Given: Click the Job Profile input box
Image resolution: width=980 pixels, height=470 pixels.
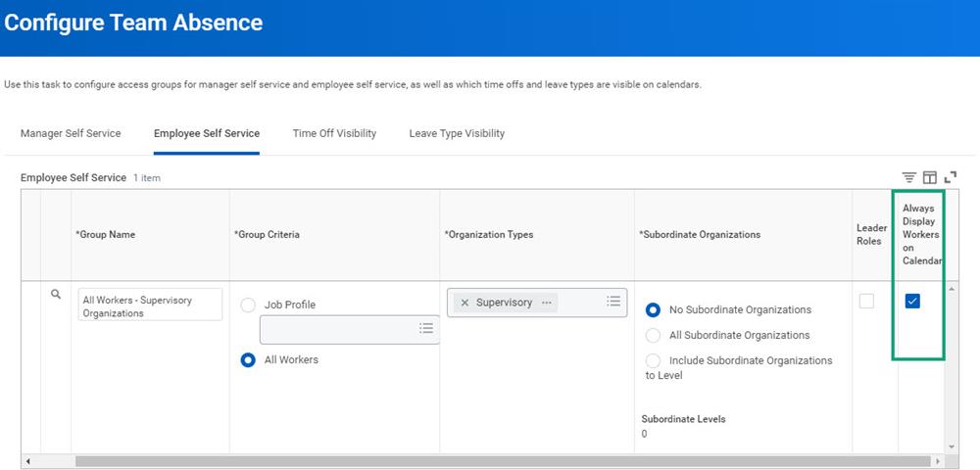Looking at the screenshot, I should (x=350, y=330).
